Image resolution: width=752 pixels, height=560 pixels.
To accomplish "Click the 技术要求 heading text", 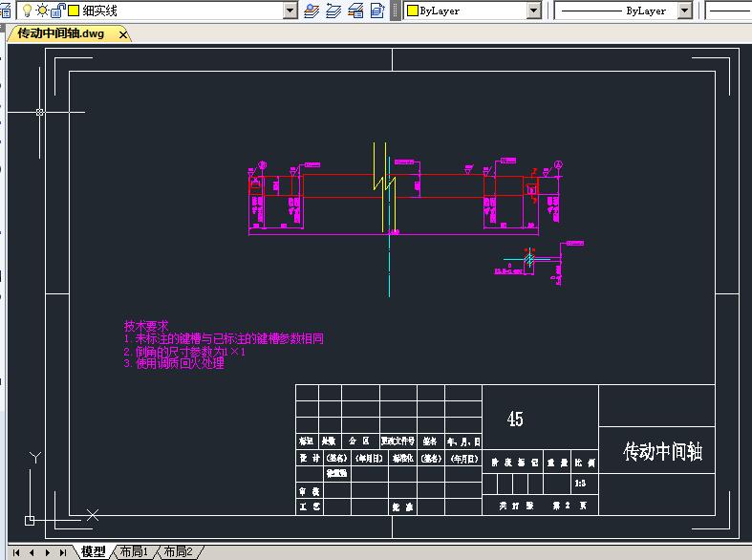I will pos(146,326).
